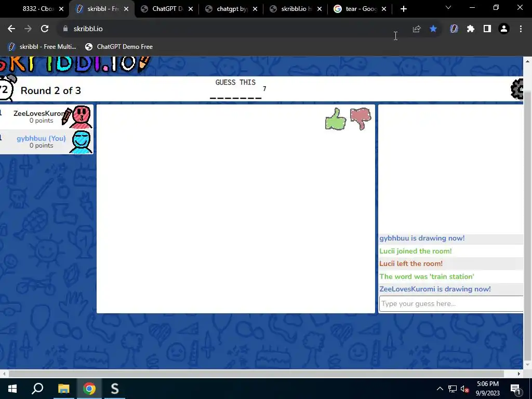Click the Chrome taskbar icon

(89, 389)
